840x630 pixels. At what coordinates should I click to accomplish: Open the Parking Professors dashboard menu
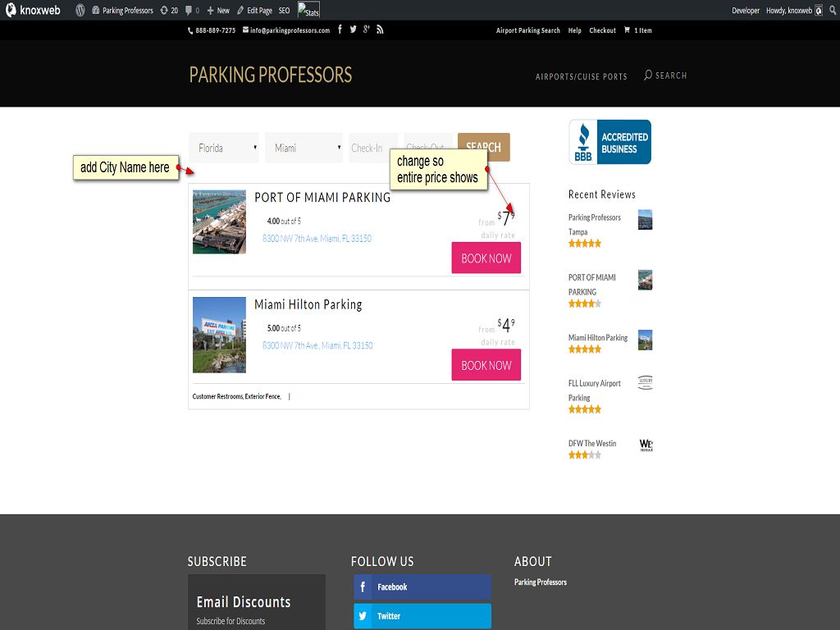(122, 10)
